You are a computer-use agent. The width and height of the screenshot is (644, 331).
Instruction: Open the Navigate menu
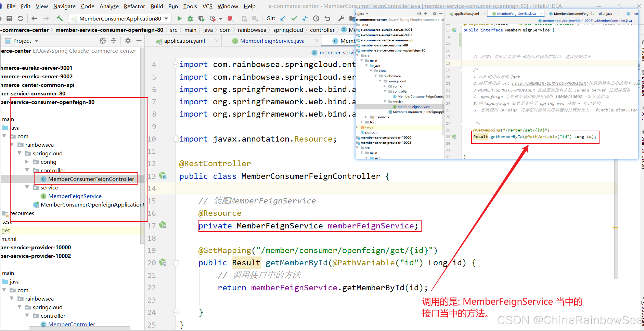[64, 6]
